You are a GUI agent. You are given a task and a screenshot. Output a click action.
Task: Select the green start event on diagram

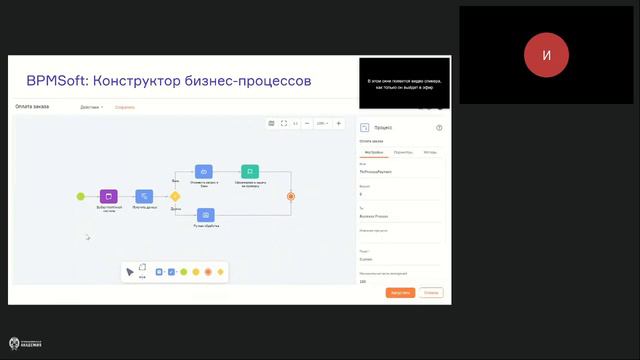[x=81, y=196]
